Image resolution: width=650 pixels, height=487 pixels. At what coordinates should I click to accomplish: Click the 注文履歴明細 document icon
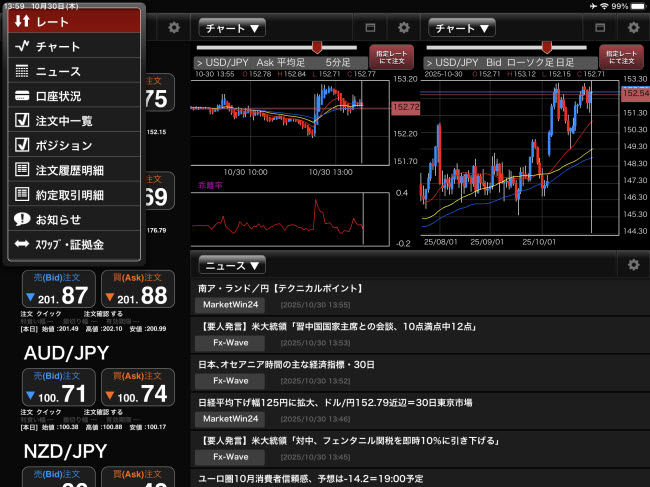[22, 170]
